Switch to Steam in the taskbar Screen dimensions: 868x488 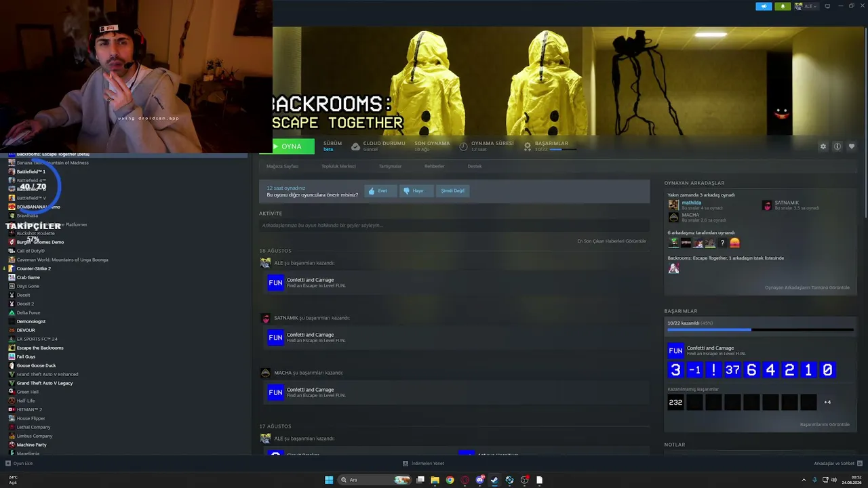494,480
